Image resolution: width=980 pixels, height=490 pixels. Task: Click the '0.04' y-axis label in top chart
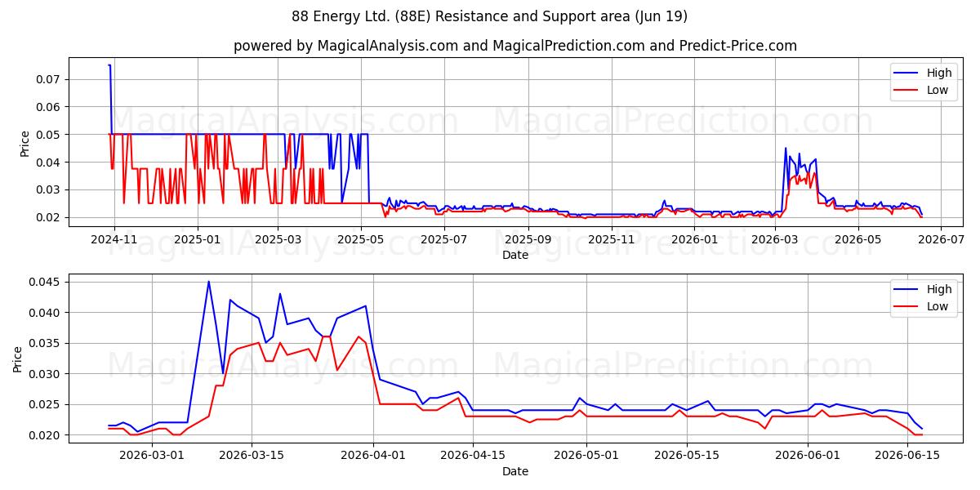pos(49,163)
